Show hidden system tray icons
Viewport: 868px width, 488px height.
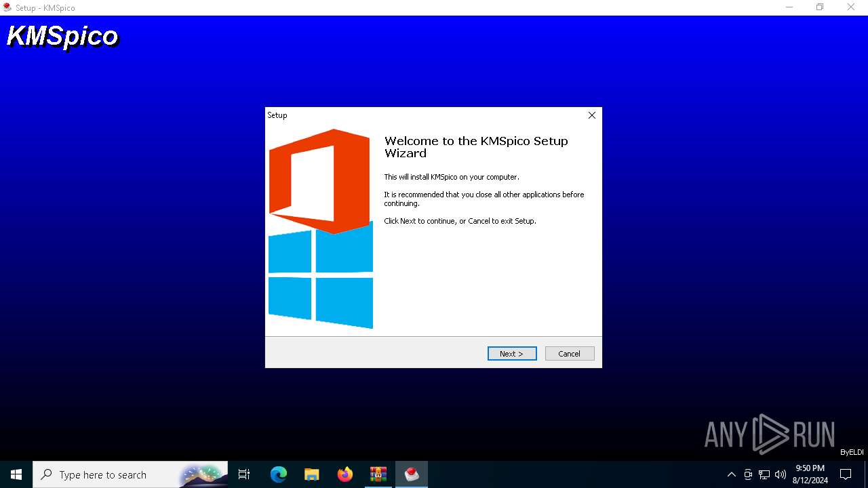point(732,474)
